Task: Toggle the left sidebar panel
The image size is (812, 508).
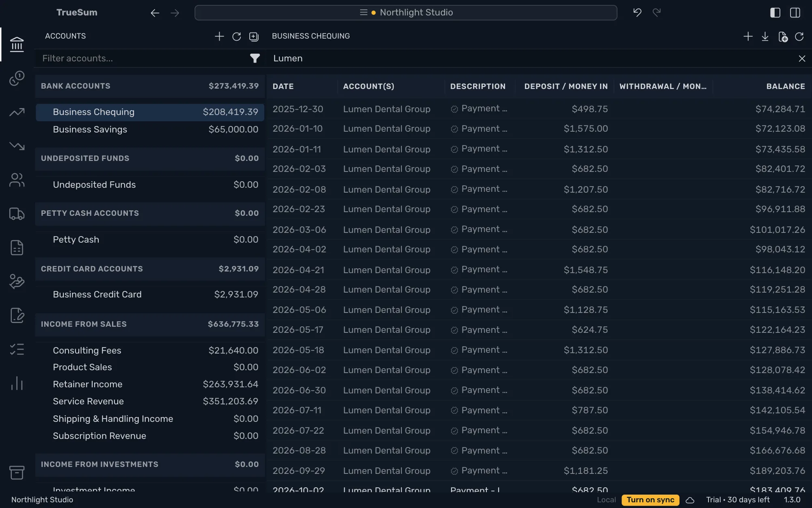Action: click(x=775, y=13)
